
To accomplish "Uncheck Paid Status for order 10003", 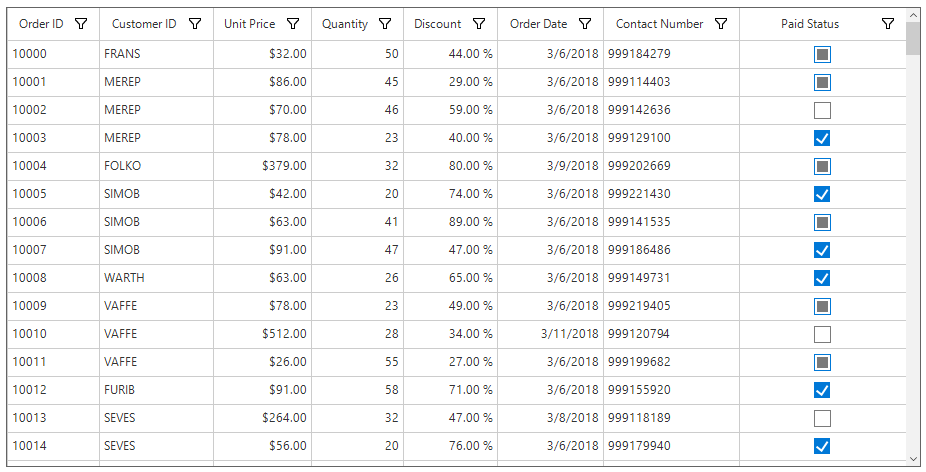I will [x=822, y=138].
